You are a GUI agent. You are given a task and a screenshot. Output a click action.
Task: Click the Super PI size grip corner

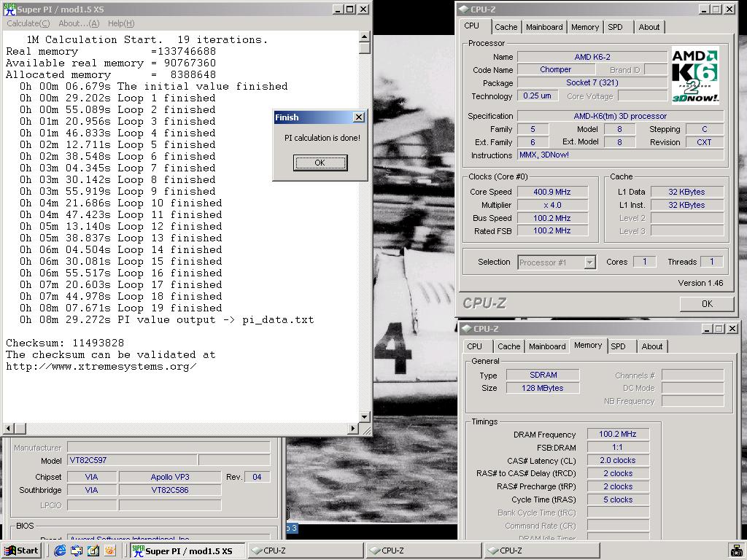click(x=366, y=429)
